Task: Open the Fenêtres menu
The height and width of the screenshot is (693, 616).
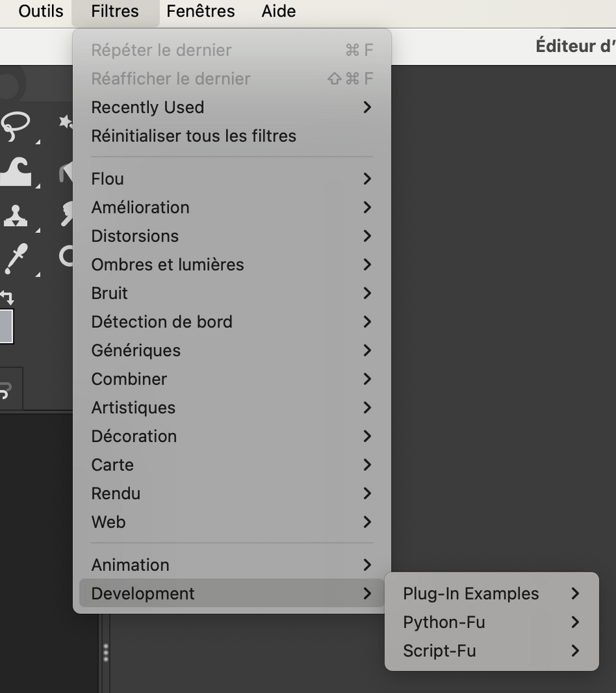Action: pos(200,12)
